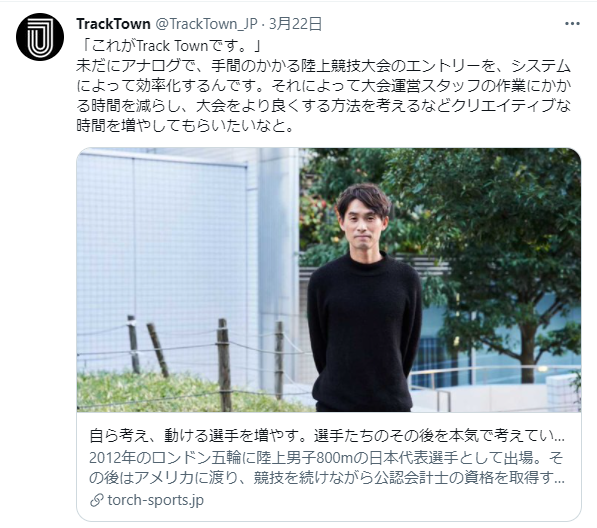The height and width of the screenshot is (528, 597).
Task: Click the white tiled wall in preview image
Action: 162,244
